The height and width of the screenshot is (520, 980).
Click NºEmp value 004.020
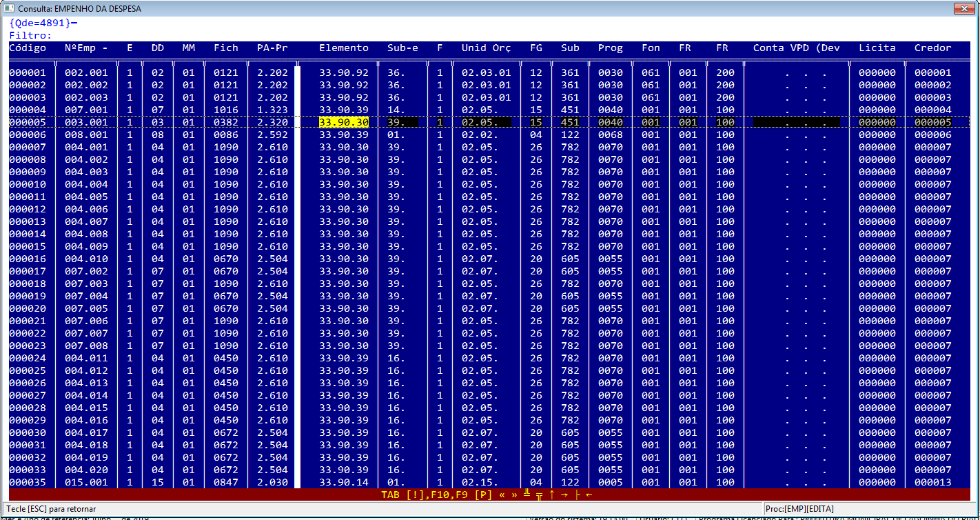point(86,470)
